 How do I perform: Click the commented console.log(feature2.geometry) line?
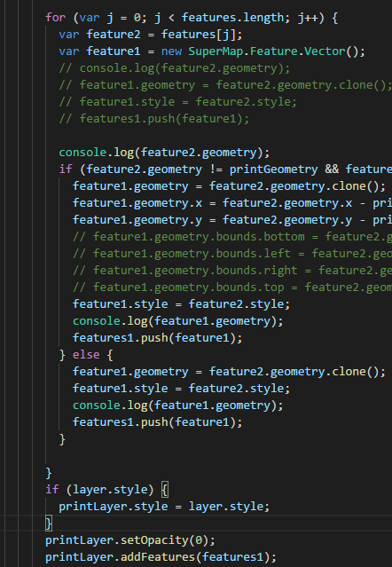point(175,68)
